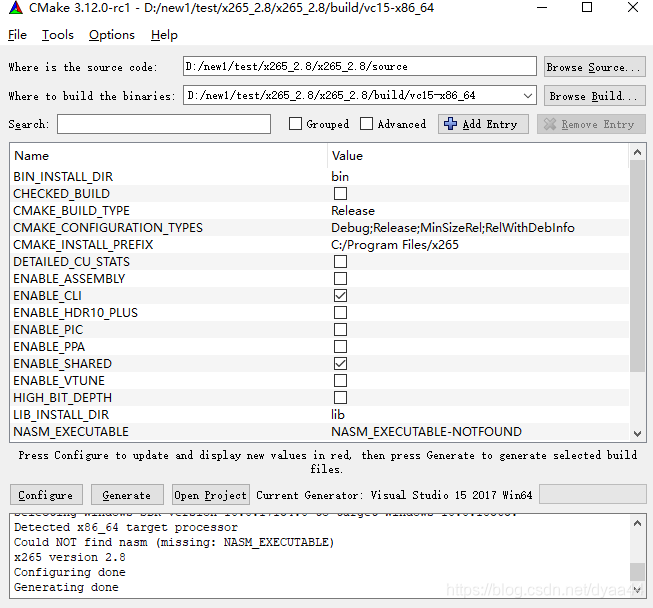Click the variable list scroll down arrow

(x=637, y=434)
